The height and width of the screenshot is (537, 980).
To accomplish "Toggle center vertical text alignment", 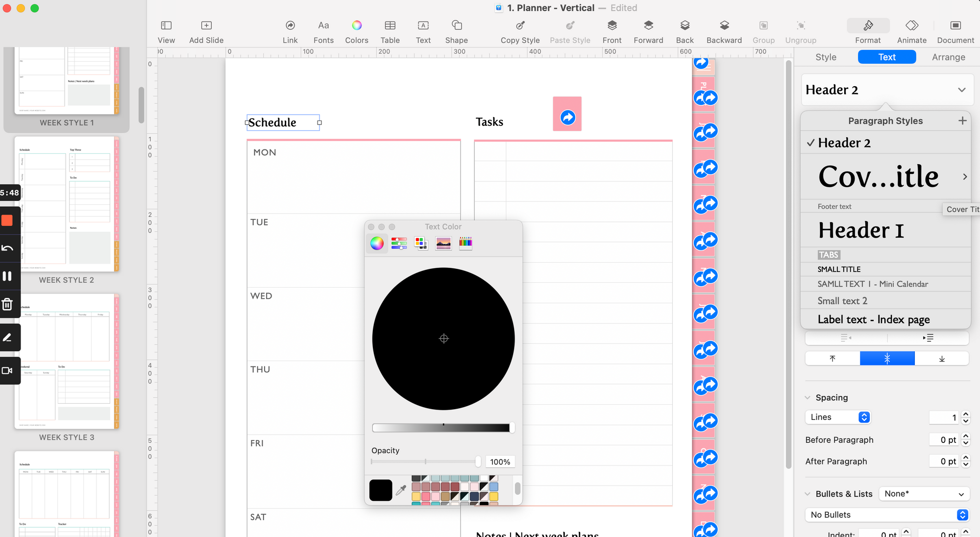I will pos(886,358).
